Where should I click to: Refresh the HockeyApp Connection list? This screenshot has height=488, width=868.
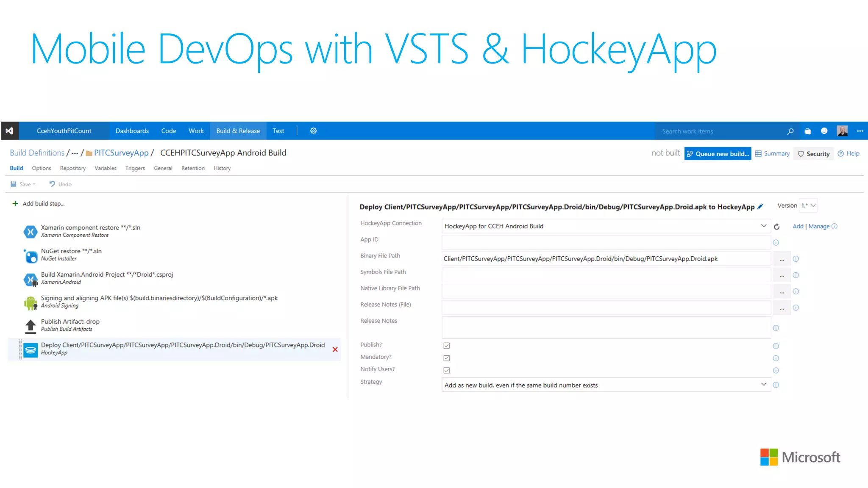[x=777, y=227]
